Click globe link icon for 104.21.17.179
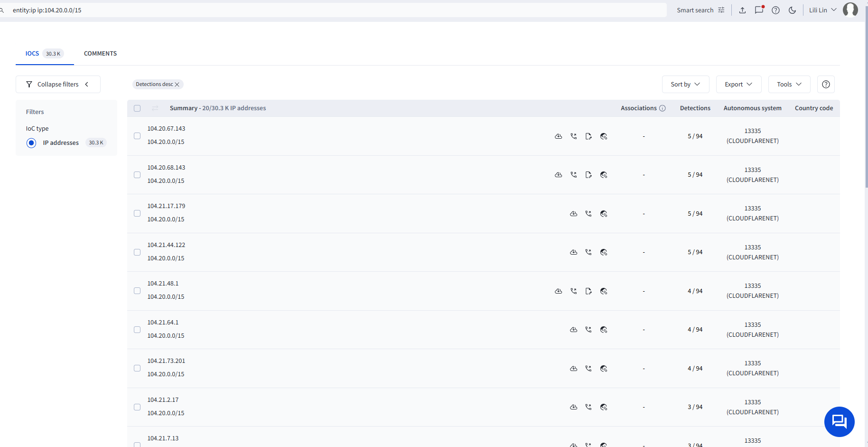Viewport: 868px width, 447px height. pos(604,214)
